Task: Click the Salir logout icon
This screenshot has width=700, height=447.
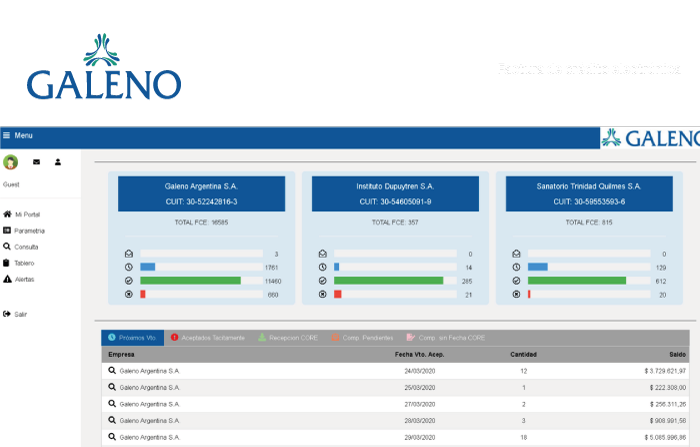Action: coord(7,314)
